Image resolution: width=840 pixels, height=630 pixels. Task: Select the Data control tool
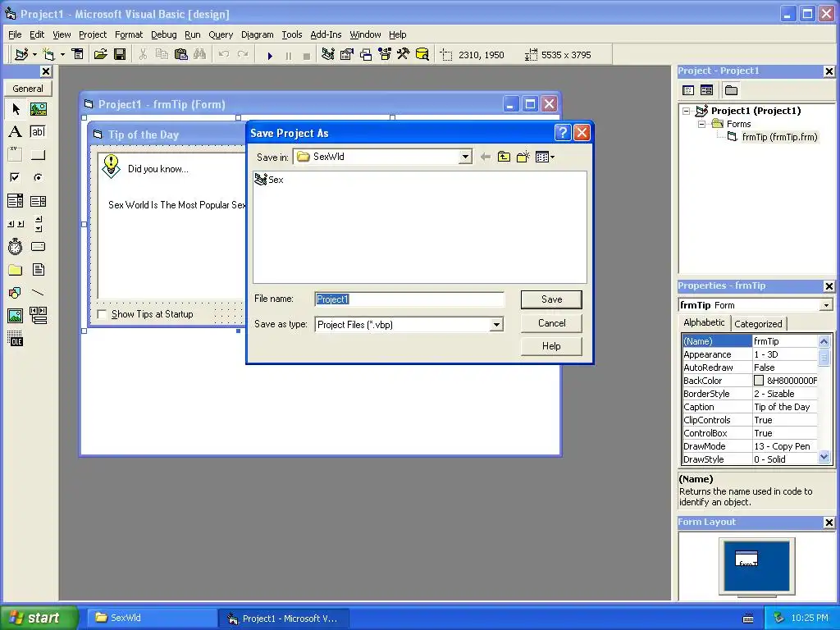click(38, 316)
